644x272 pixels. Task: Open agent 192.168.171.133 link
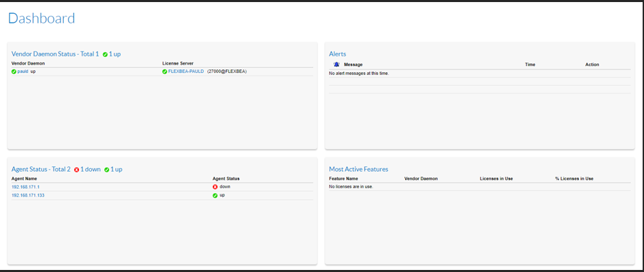pos(28,196)
